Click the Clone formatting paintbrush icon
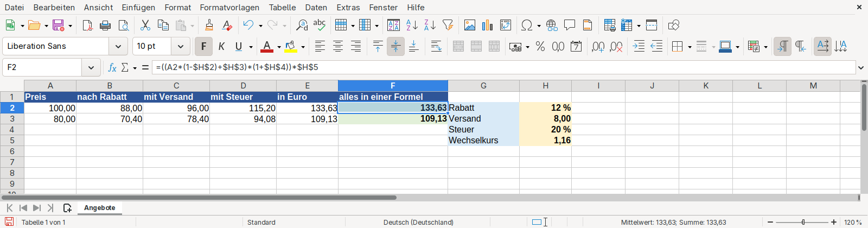868x228 pixels. 209,25
